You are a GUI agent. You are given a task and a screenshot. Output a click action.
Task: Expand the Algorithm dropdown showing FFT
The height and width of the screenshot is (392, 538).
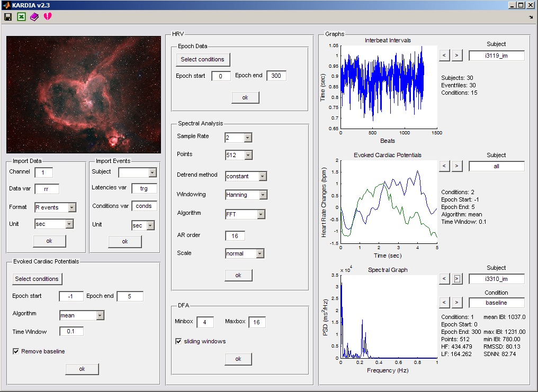point(261,214)
